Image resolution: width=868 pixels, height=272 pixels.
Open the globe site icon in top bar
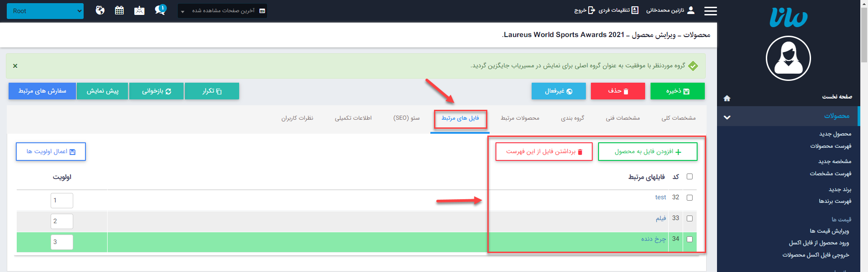(x=100, y=10)
